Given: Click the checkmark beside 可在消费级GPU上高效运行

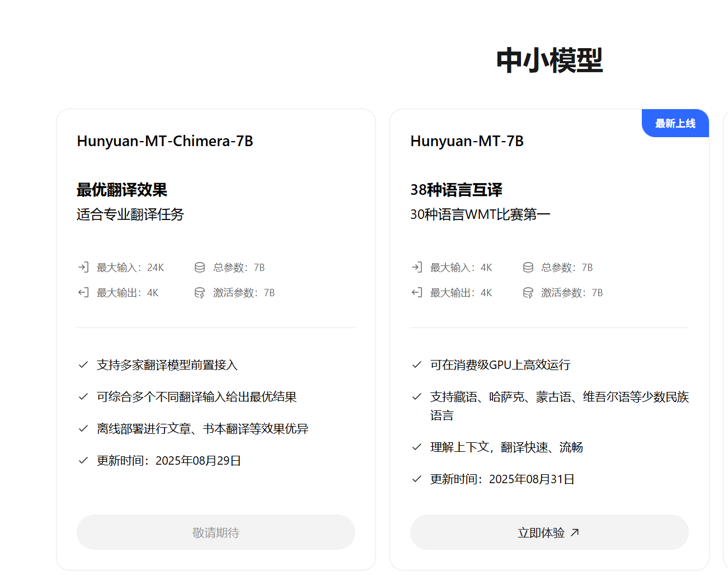Looking at the screenshot, I should [x=417, y=364].
